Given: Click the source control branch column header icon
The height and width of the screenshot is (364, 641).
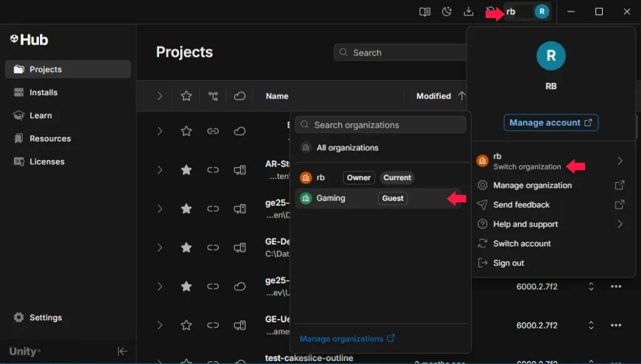Looking at the screenshot, I should pos(213,96).
